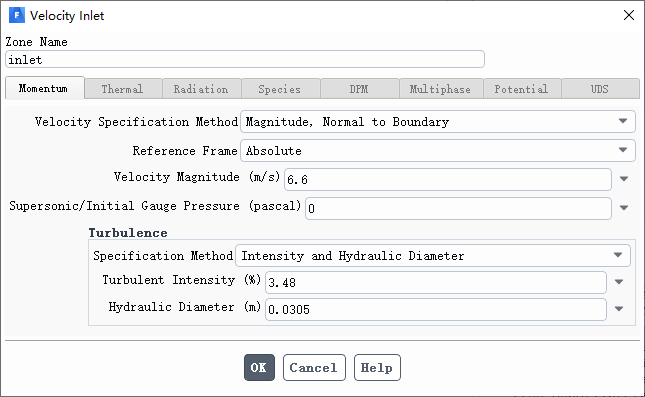This screenshot has height=397, width=645.
Task: Click the Velocity Magnitude value field
Action: point(448,179)
